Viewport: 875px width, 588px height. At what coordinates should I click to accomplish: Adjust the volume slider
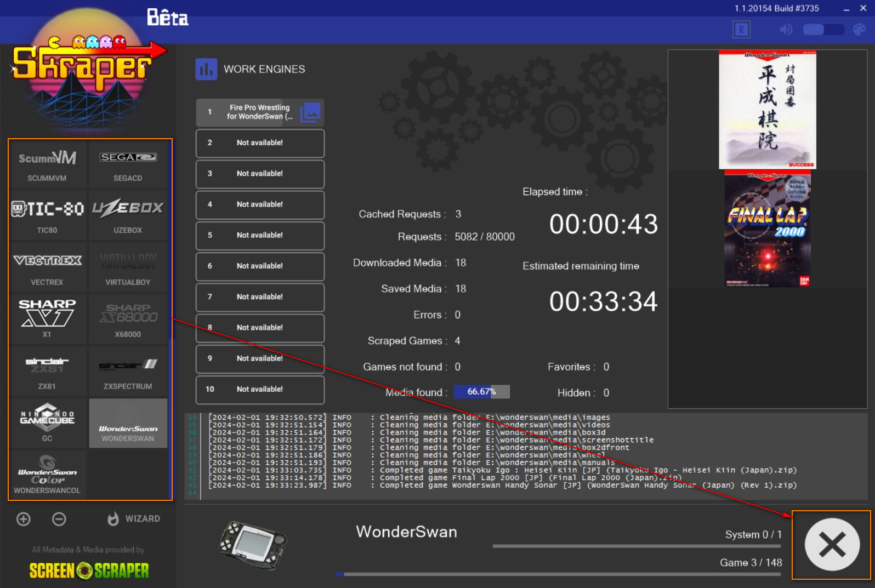pos(823,30)
